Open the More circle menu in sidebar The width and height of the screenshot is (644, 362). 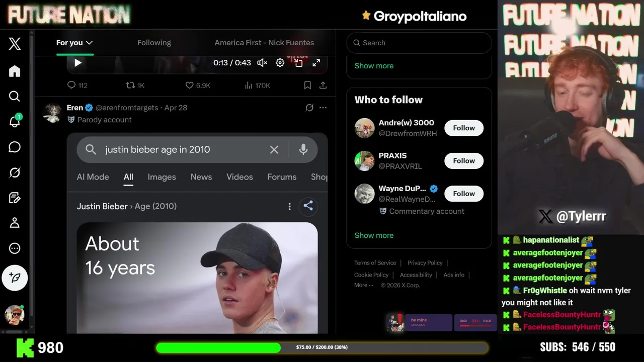tap(15, 248)
